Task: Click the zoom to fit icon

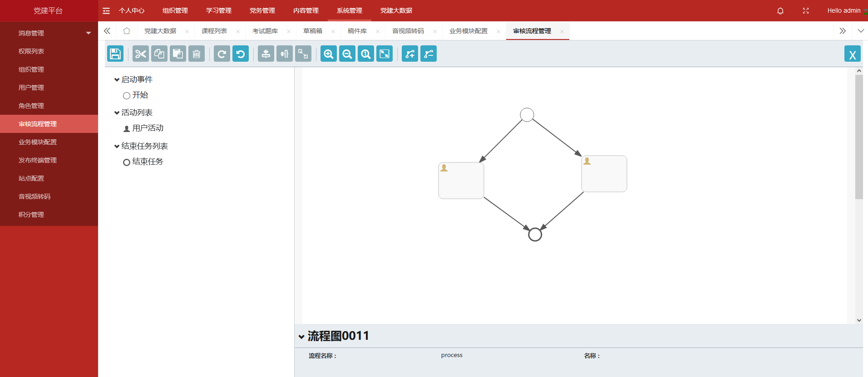Action: pos(385,54)
